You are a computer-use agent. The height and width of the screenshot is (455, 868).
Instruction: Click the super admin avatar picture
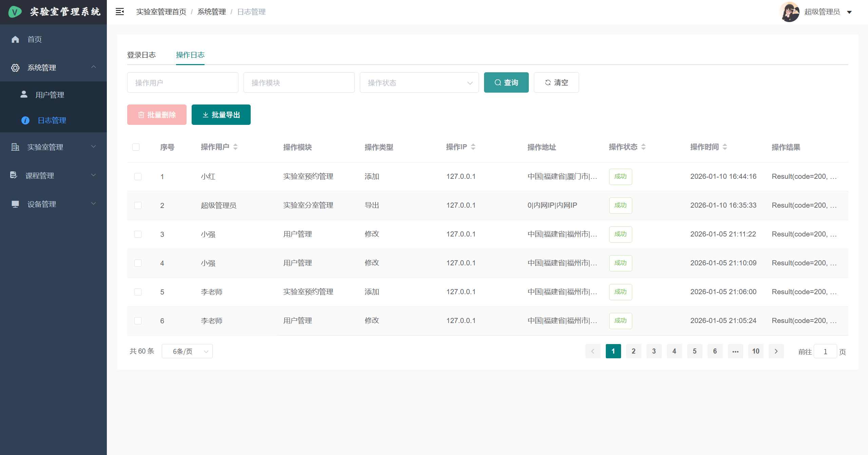click(790, 12)
